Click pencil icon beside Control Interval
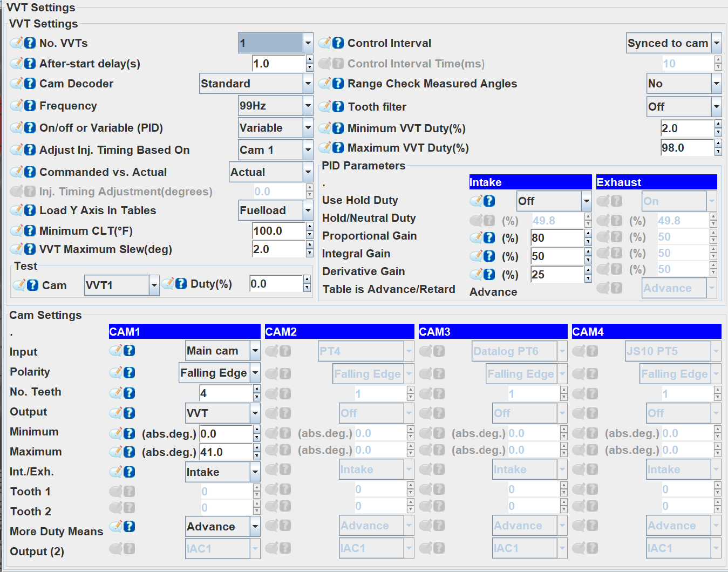Screen dimensions: 728x572 point(325,43)
